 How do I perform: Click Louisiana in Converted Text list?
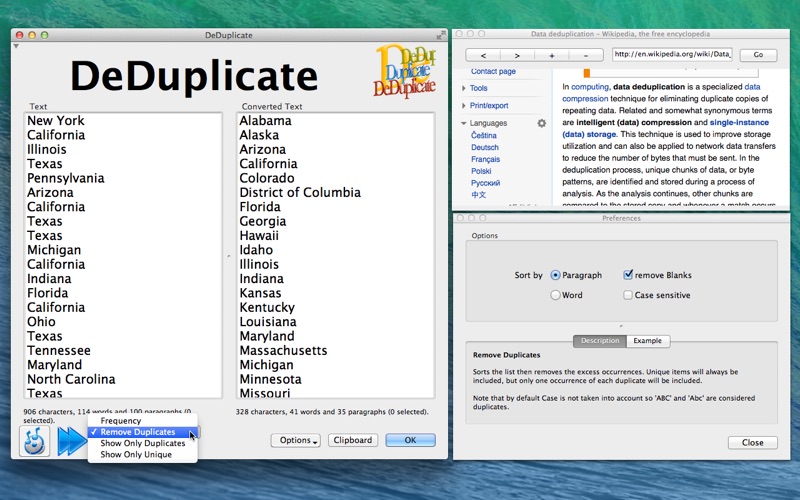click(268, 322)
